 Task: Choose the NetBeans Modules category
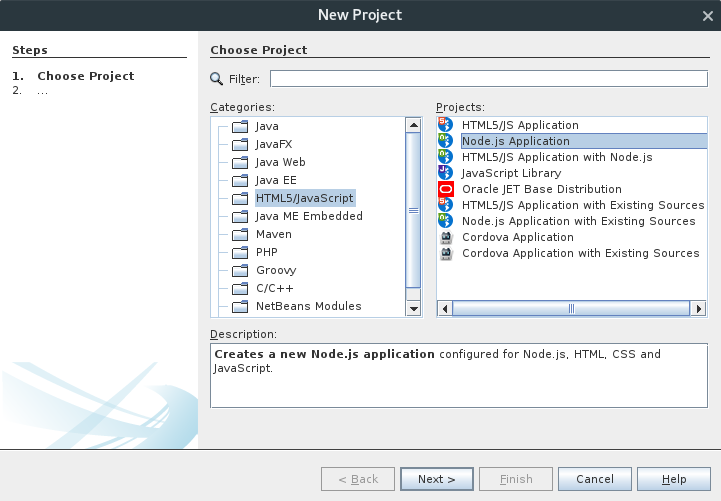[x=309, y=306]
